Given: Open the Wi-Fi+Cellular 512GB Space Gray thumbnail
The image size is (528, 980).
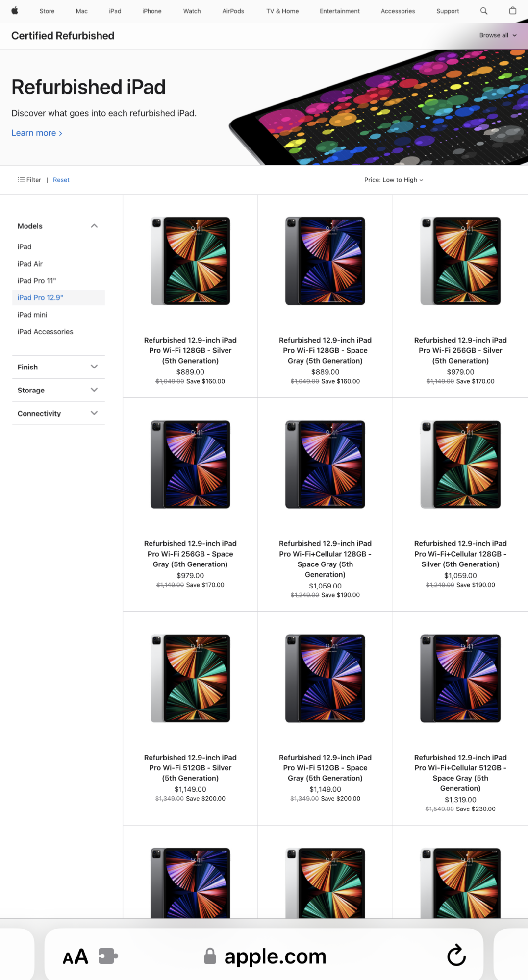Looking at the screenshot, I should [460, 678].
